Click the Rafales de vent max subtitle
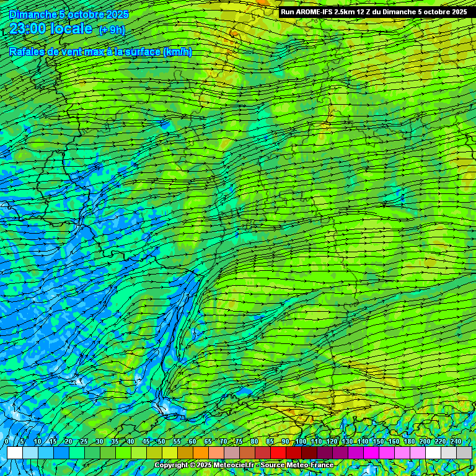 point(100,52)
